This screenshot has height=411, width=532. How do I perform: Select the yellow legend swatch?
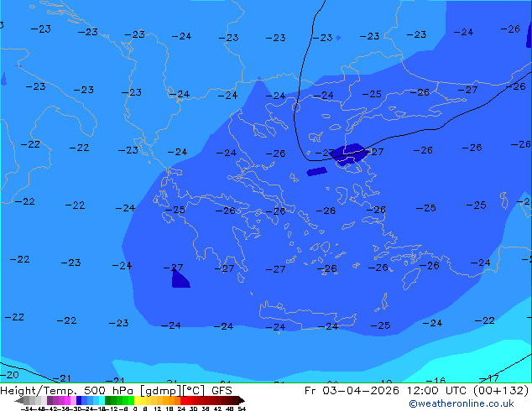(137, 400)
